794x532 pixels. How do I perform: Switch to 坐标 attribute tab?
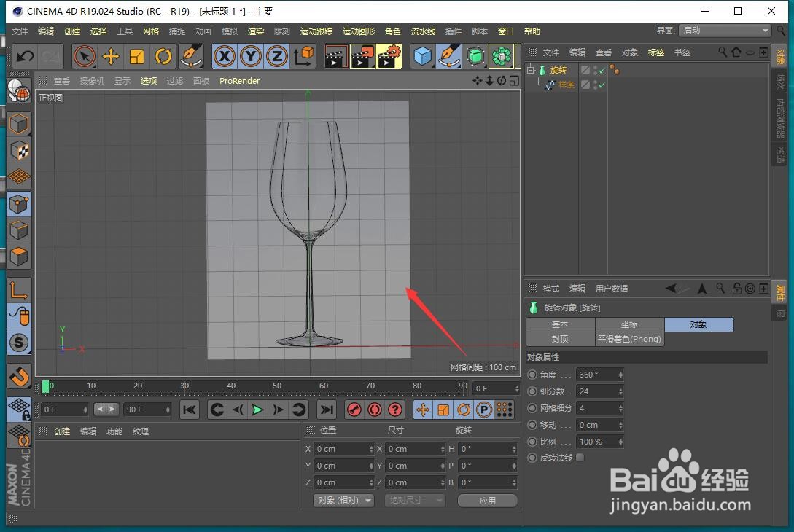tap(629, 324)
